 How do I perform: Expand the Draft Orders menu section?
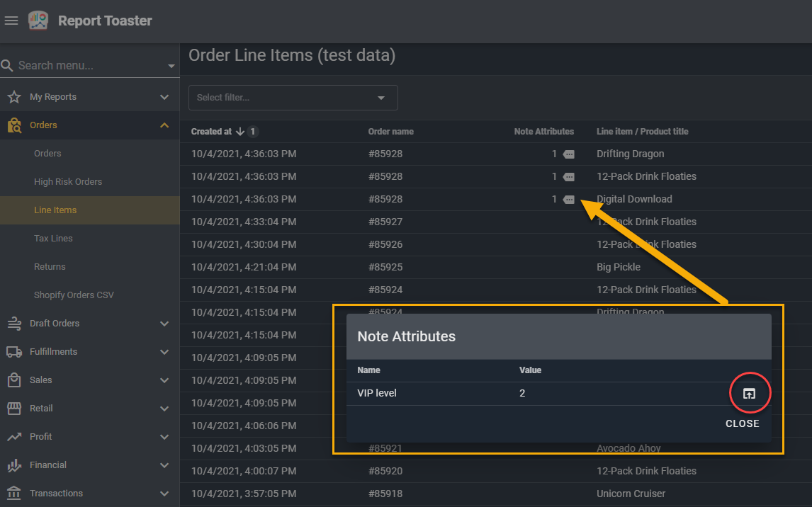(x=164, y=324)
